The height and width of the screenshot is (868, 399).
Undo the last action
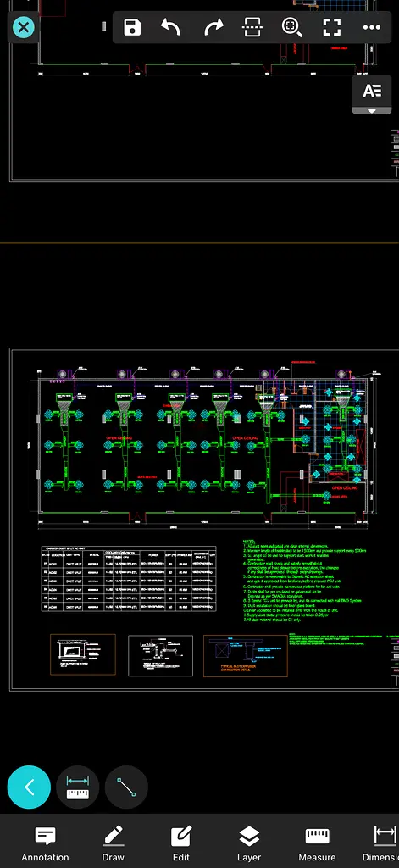click(170, 27)
